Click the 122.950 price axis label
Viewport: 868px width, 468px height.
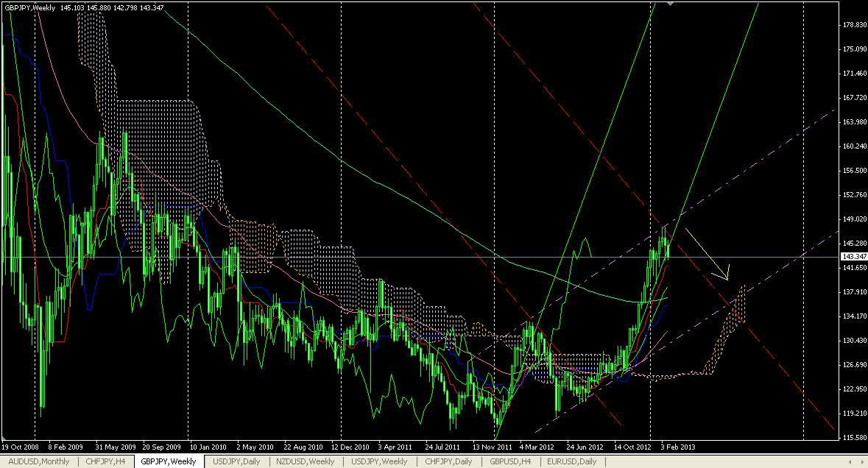[855, 389]
